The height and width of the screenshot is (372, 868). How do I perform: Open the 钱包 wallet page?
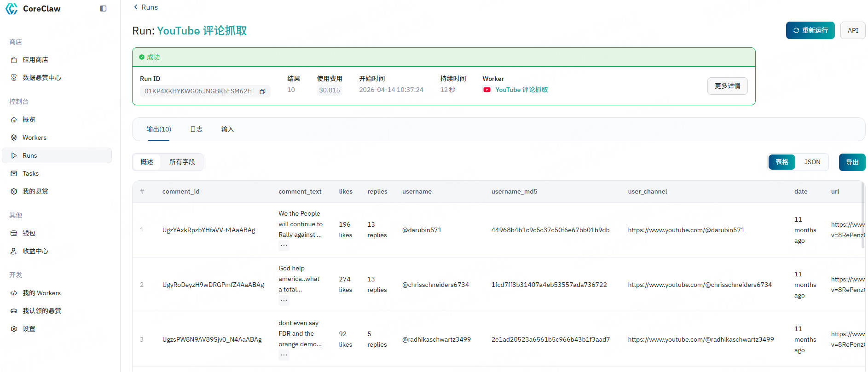29,233
